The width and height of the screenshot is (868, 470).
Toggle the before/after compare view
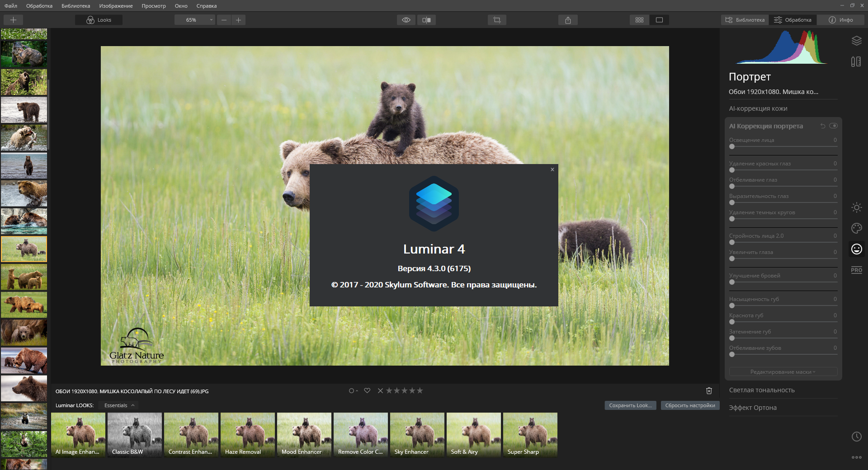tap(426, 20)
